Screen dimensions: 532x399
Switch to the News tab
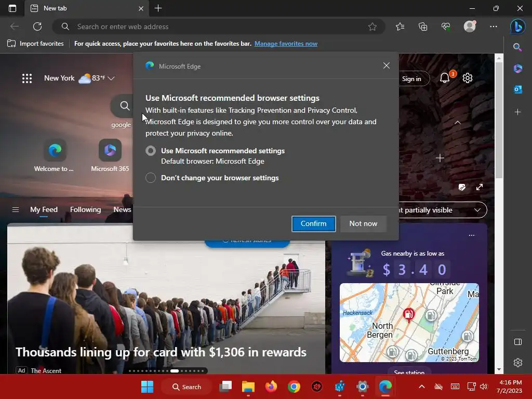click(122, 210)
